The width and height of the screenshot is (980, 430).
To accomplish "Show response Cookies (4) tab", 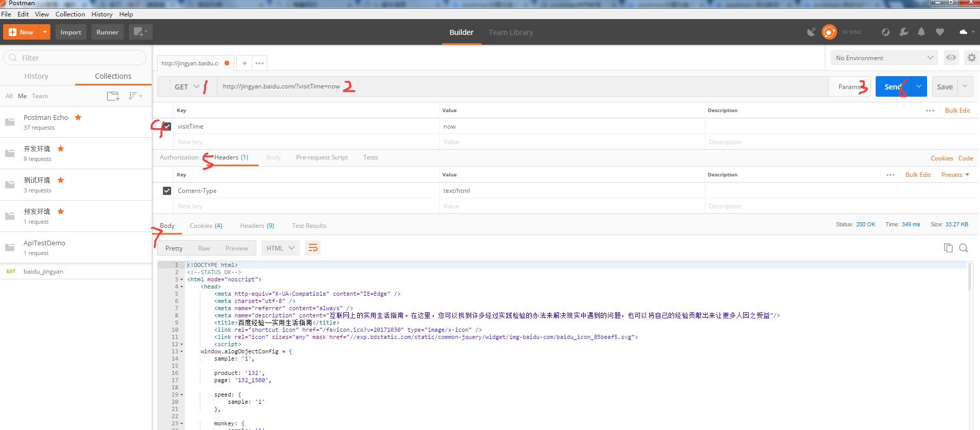I will coord(206,226).
